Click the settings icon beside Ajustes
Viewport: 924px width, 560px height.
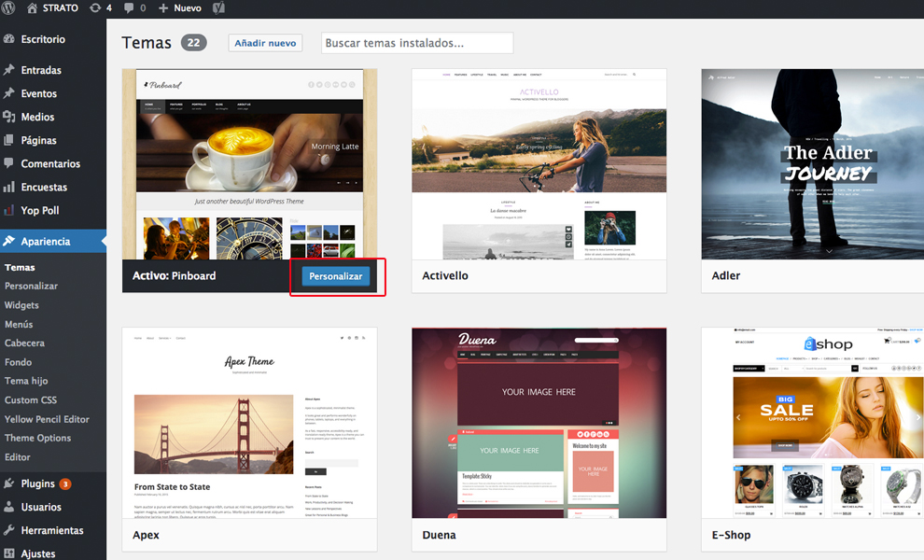(x=8, y=553)
